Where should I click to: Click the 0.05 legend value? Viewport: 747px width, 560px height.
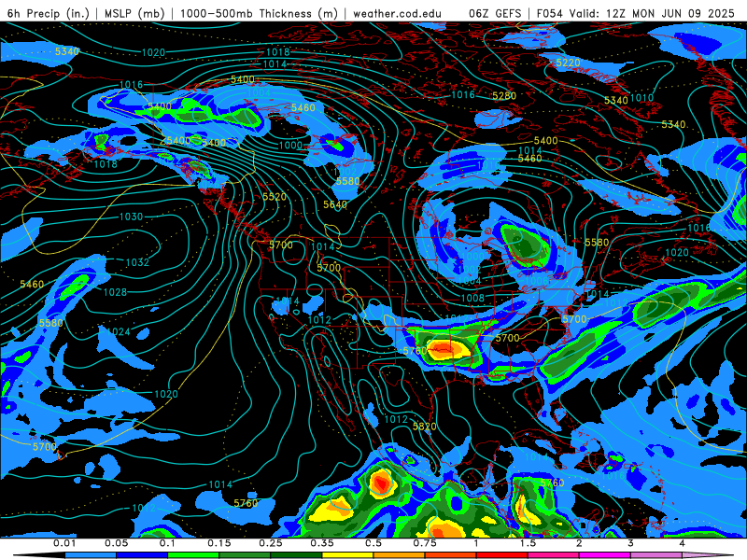point(117,543)
